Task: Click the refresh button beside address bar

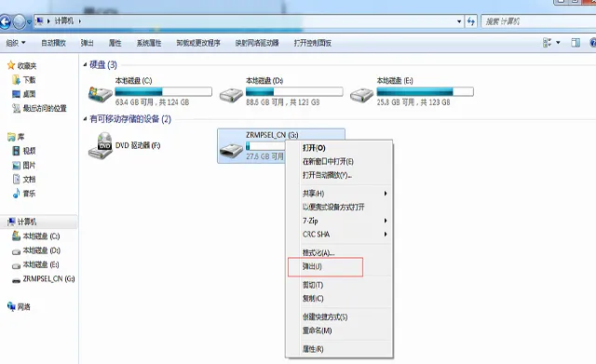Action: tap(471, 21)
